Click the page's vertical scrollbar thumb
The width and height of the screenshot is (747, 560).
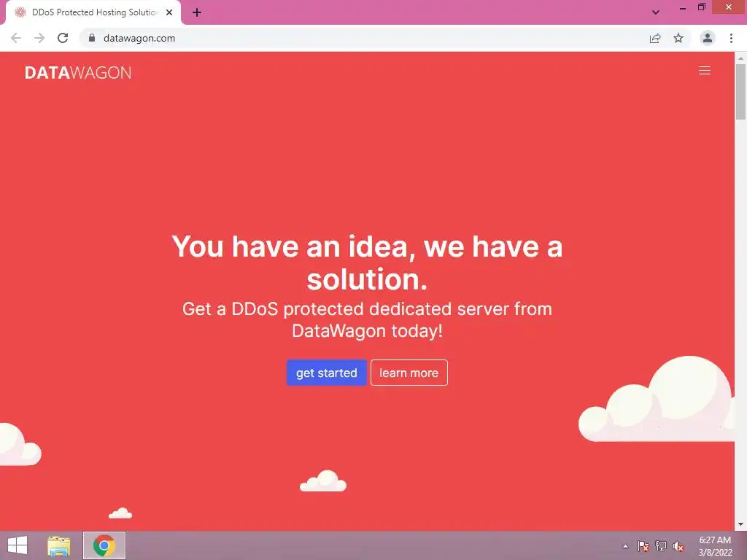click(x=740, y=91)
